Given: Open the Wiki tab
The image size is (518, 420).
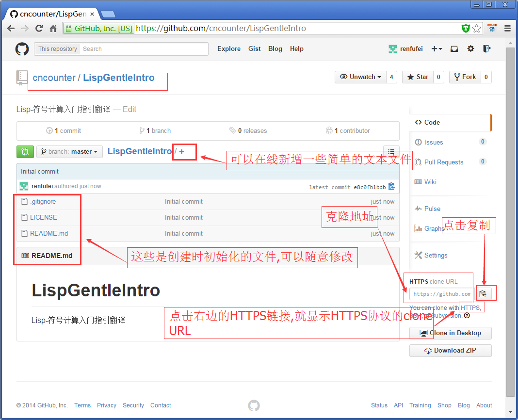Looking at the screenshot, I should (x=430, y=182).
